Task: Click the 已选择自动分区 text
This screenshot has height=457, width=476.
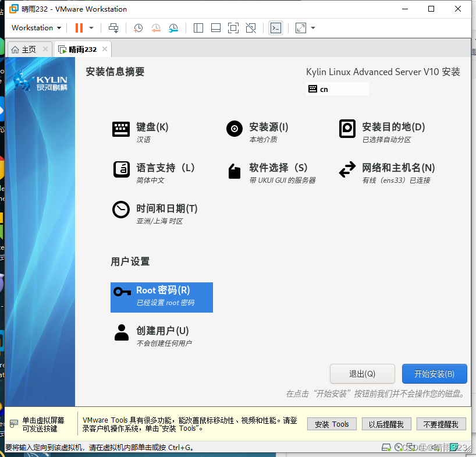Action: [386, 139]
